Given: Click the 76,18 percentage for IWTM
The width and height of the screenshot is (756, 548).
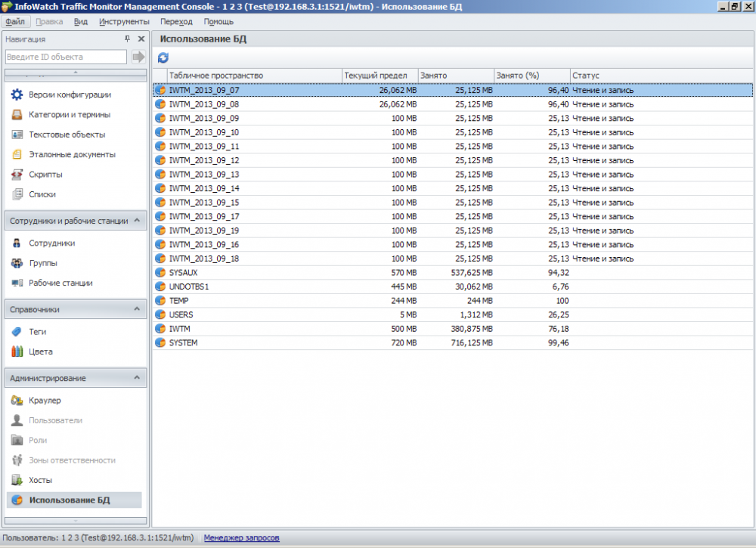Looking at the screenshot, I should (559, 329).
